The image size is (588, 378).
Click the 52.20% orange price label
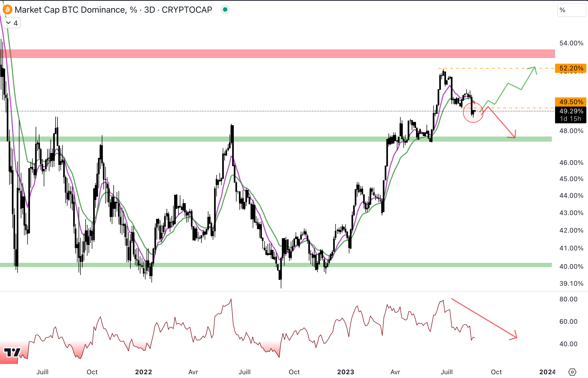[571, 68]
